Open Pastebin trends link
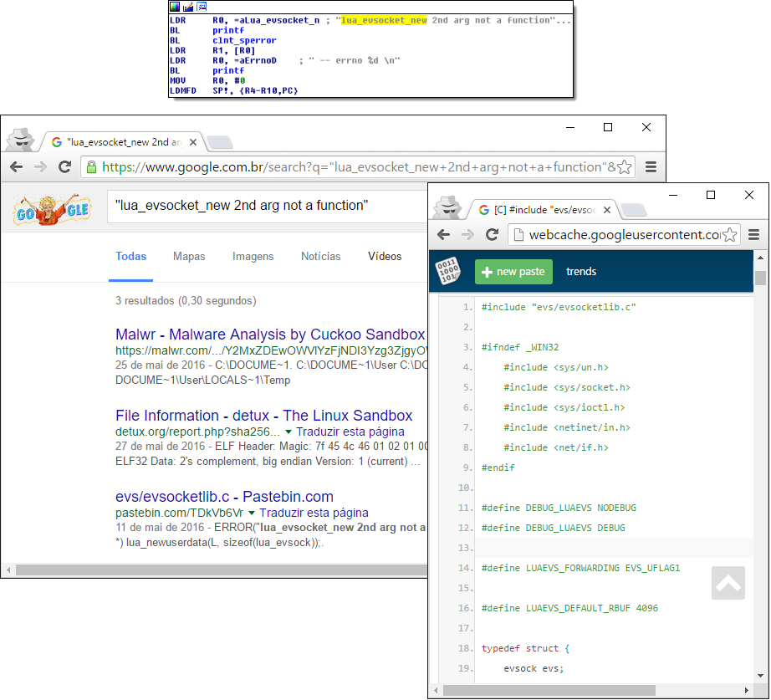The height and width of the screenshot is (700, 771). tap(580, 272)
